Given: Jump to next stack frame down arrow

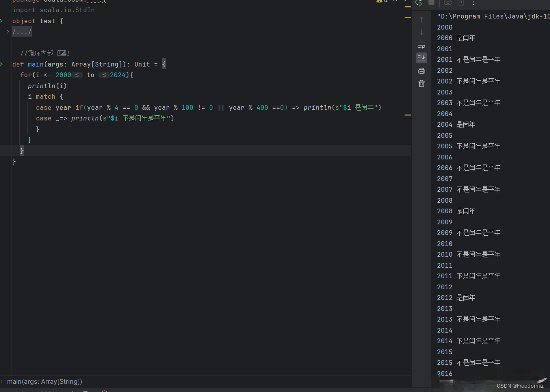Looking at the screenshot, I should point(422,32).
